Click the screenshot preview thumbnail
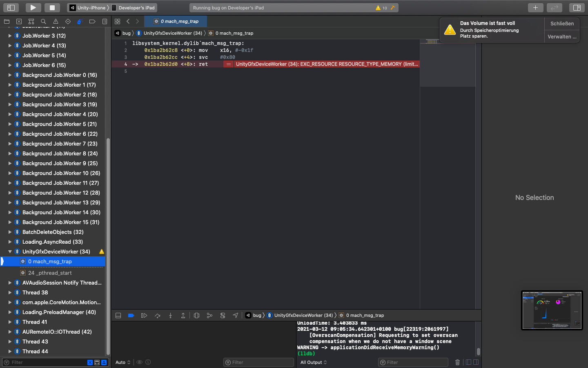Screen dimensions: 588x368 coord(552,310)
